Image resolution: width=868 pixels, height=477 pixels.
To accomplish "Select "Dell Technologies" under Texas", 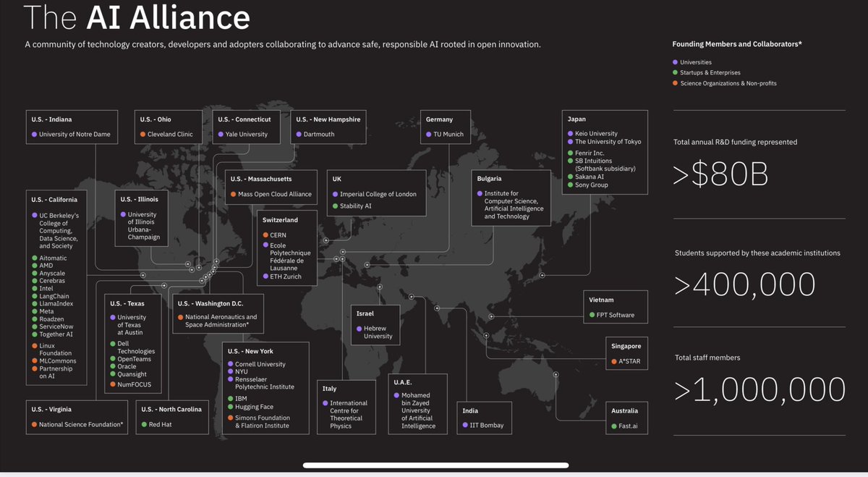I will [135, 347].
